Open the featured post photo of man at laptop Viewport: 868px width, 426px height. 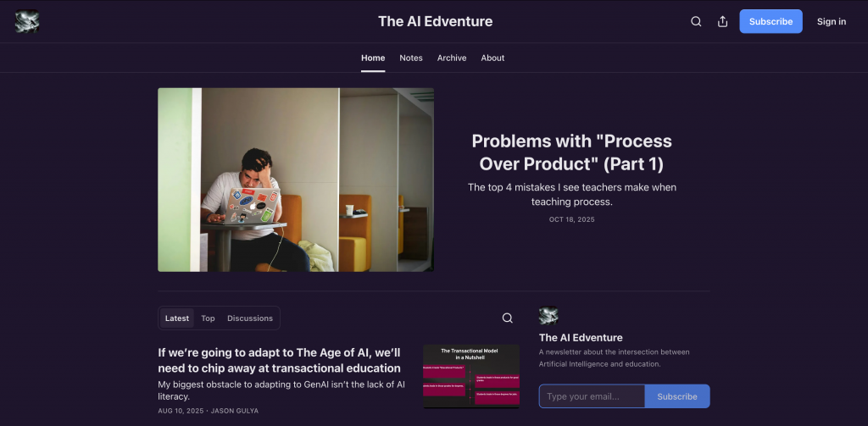click(x=296, y=180)
